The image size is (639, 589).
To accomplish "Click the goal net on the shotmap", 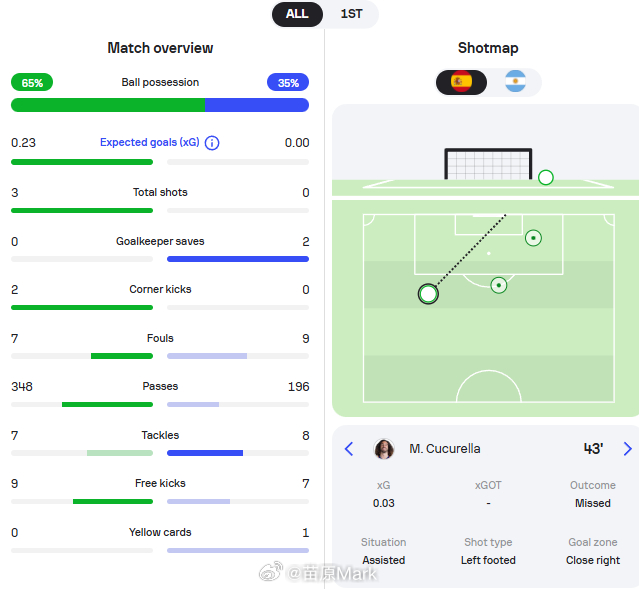I will coord(488,164).
